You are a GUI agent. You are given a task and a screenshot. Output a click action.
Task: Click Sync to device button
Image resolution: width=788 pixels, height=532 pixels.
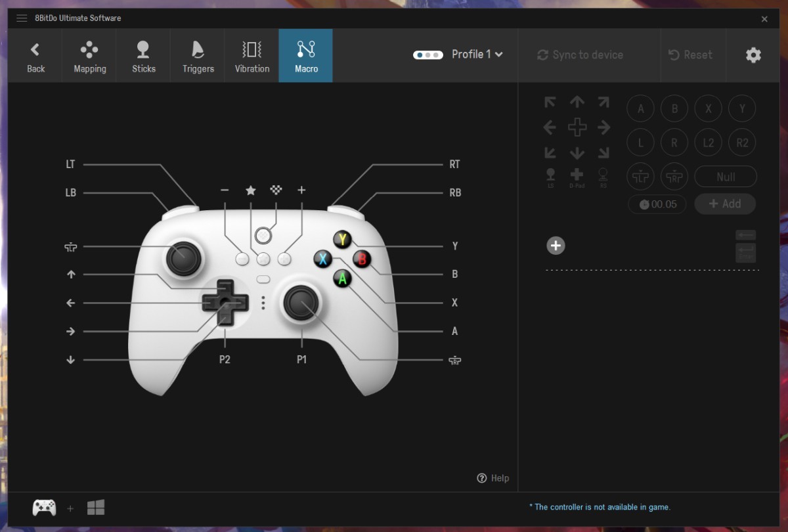click(580, 55)
